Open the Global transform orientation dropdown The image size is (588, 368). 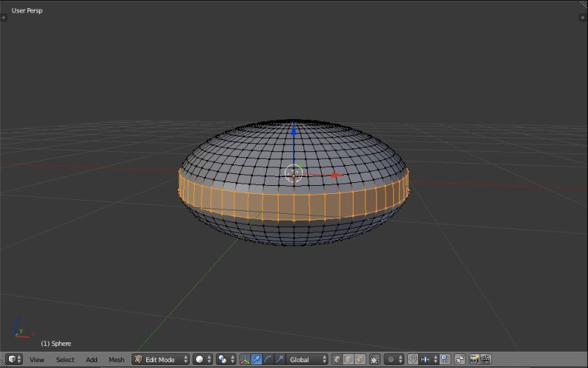(306, 359)
